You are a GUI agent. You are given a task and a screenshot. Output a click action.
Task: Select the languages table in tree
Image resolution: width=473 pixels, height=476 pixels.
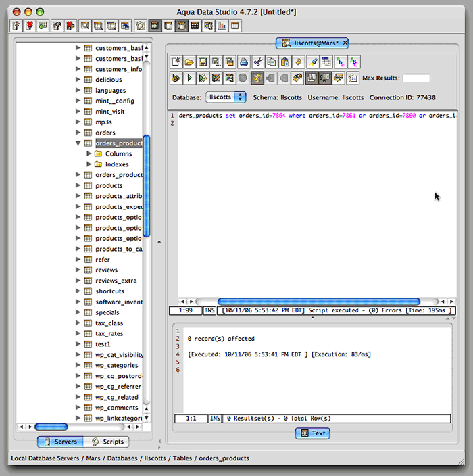coord(110,90)
